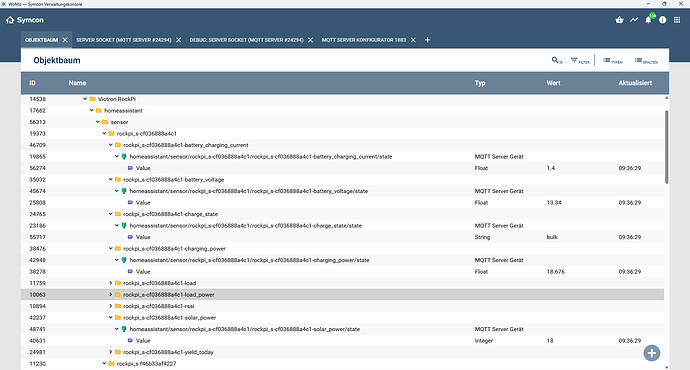Image resolution: width=690 pixels, height=370 pixels.
Task: Expand the rssi folder
Action: tap(110, 306)
